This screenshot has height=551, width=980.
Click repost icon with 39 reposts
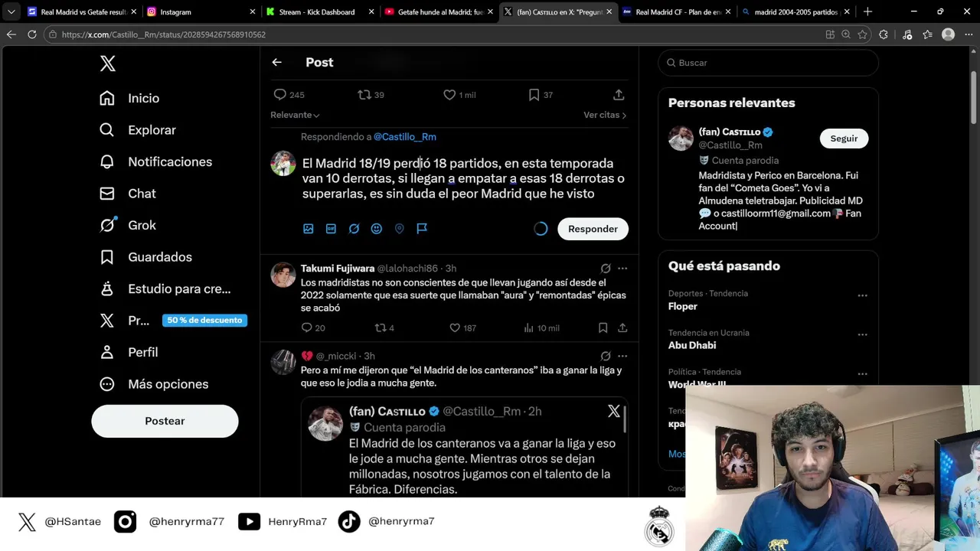click(371, 95)
